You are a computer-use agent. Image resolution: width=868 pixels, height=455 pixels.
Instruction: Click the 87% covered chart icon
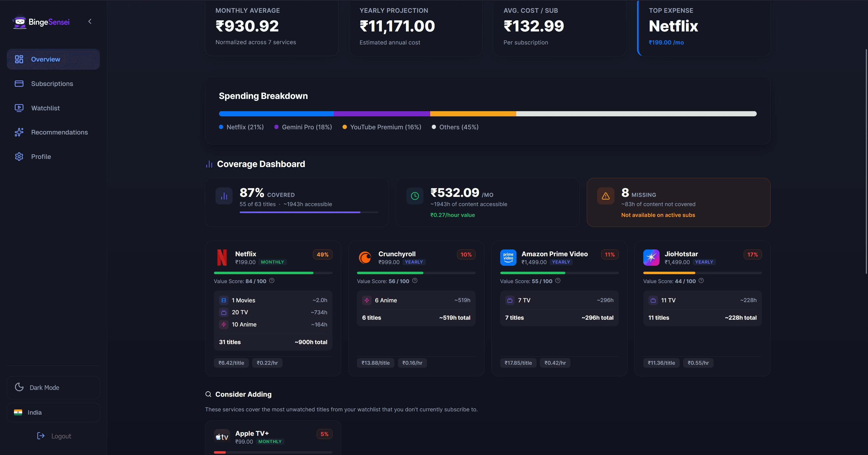pos(224,196)
